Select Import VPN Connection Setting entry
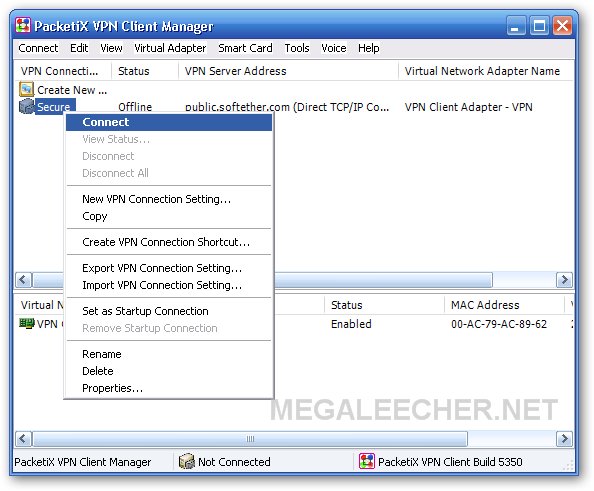 click(x=169, y=285)
